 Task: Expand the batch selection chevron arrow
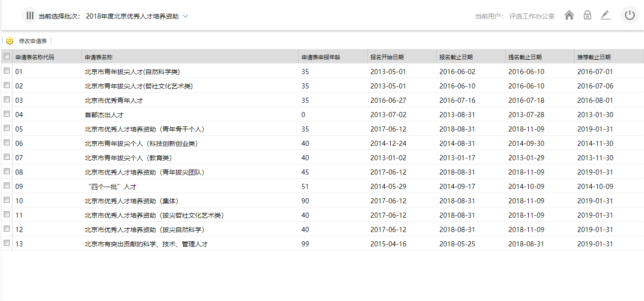tap(185, 16)
